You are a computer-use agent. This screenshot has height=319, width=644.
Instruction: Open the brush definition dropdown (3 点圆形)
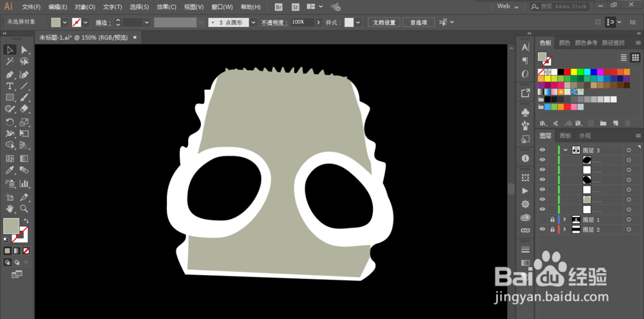(253, 22)
